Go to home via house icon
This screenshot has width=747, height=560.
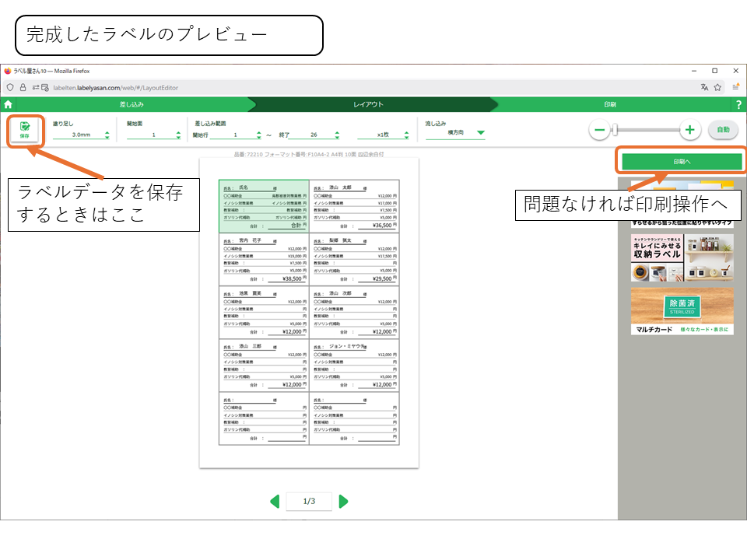[9, 104]
